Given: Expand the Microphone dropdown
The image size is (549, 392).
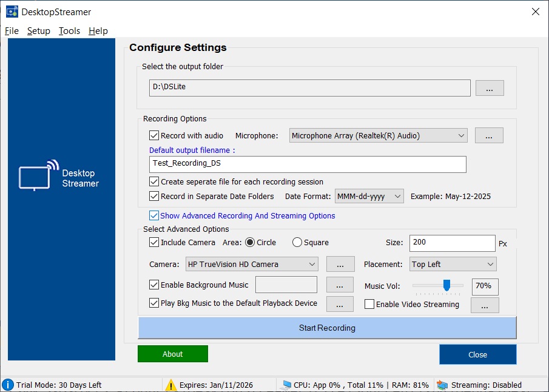Looking at the screenshot, I should (x=461, y=136).
